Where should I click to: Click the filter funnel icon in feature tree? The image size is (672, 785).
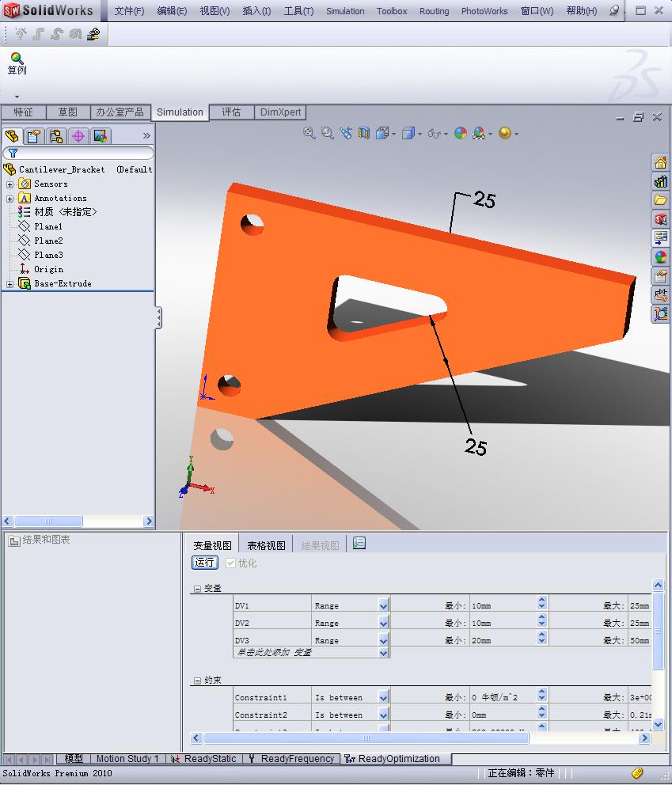click(x=13, y=154)
